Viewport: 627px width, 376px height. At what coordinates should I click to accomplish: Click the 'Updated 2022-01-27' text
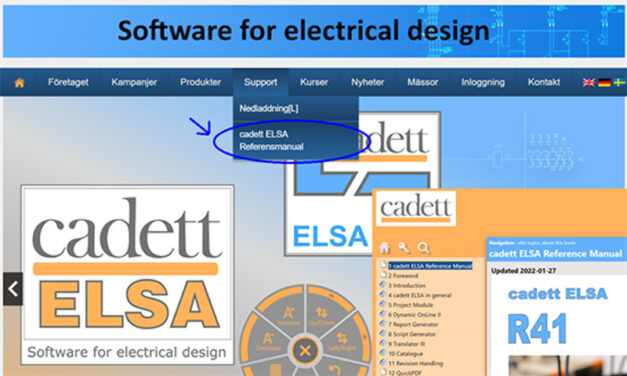tap(523, 271)
